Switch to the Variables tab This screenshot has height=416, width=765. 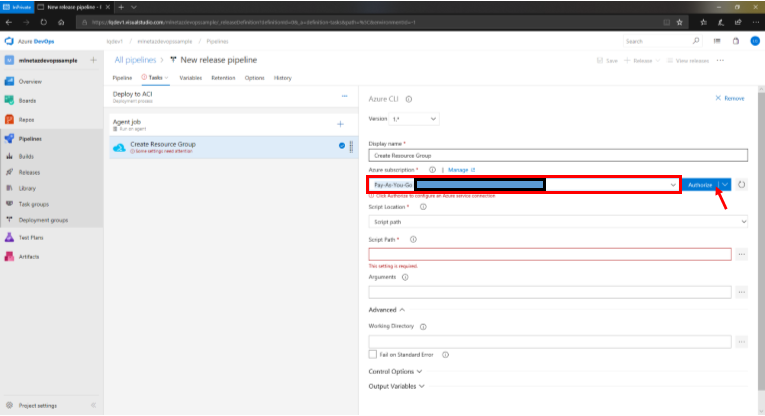click(190, 77)
